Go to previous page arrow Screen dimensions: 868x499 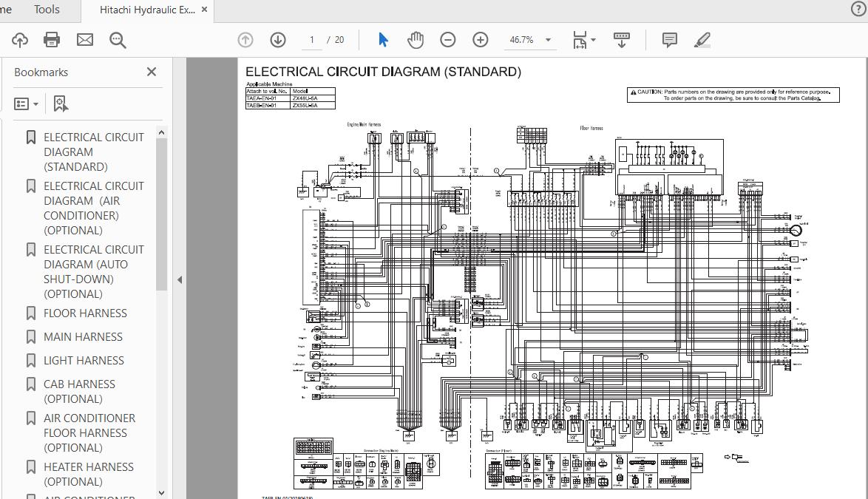(245, 40)
